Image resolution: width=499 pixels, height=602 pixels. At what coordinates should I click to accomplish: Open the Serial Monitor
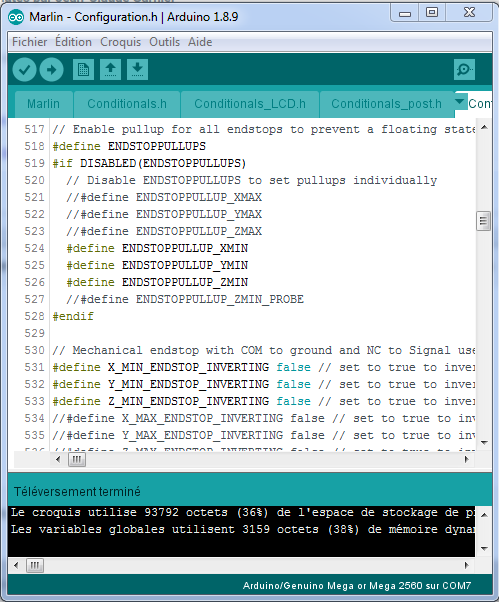pyautogui.click(x=464, y=69)
